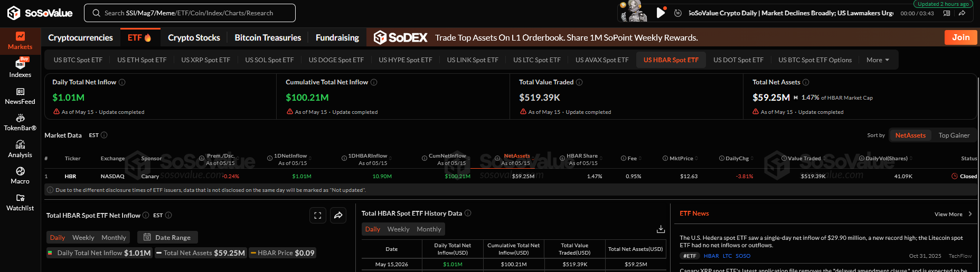
Task: Toggle Daily Total Net Inflow chart series
Action: pos(99,253)
